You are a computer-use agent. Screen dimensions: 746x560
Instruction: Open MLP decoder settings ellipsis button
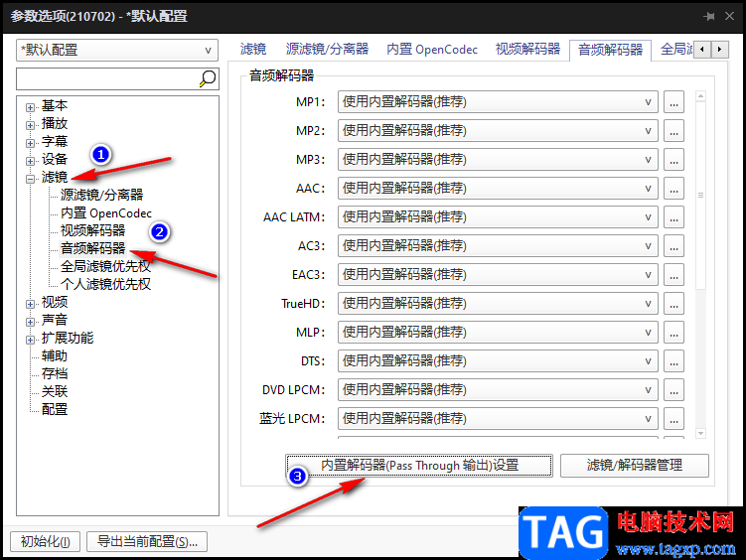[673, 333]
